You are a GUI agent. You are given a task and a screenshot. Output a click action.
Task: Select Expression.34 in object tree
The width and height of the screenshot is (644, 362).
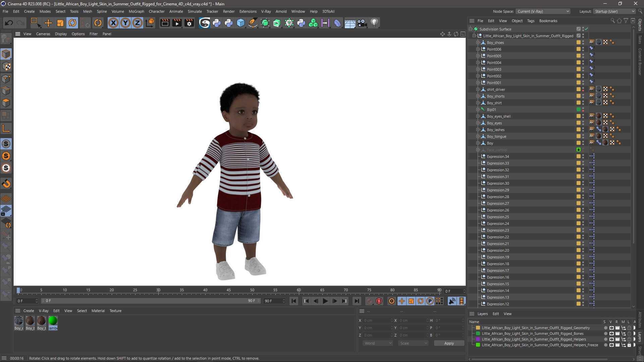498,157
